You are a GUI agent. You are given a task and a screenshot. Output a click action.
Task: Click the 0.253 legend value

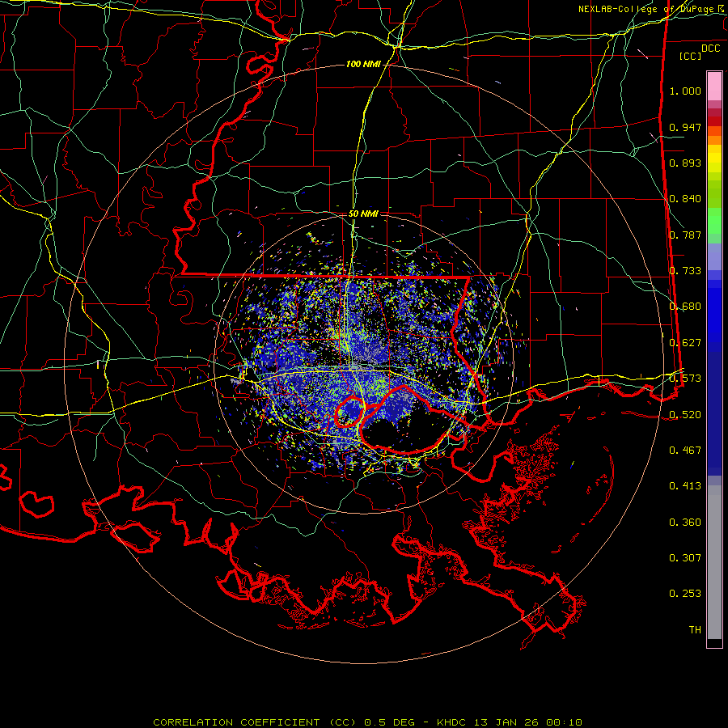(685, 594)
